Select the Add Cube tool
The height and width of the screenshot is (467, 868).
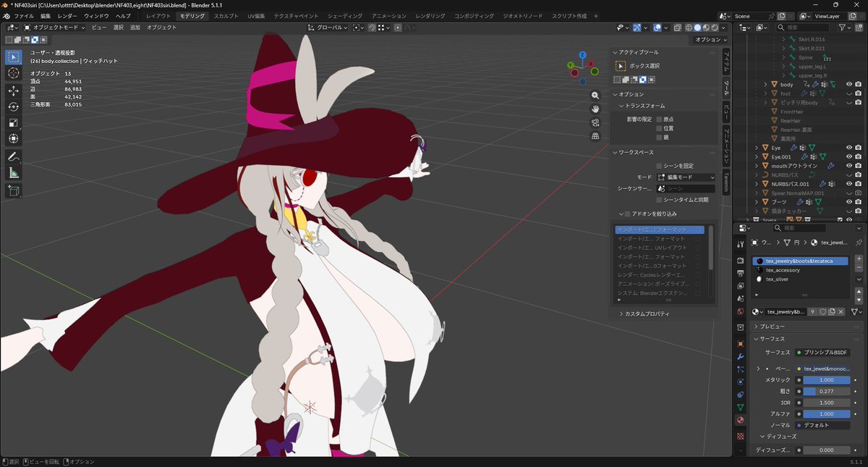14,191
